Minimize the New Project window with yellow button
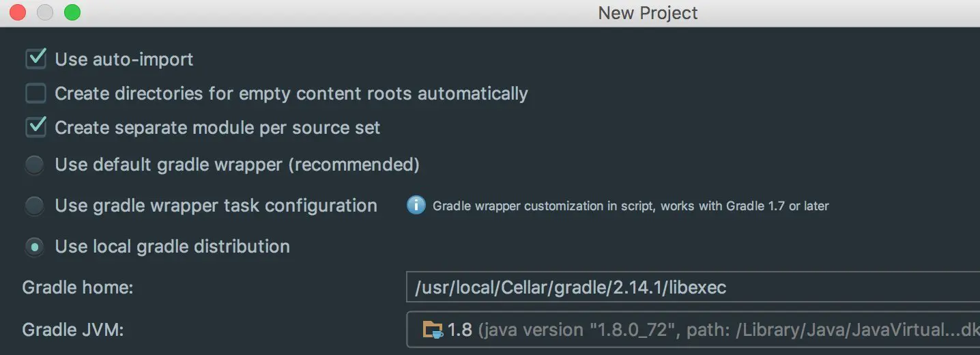This screenshot has height=355, width=980. coord(45,12)
